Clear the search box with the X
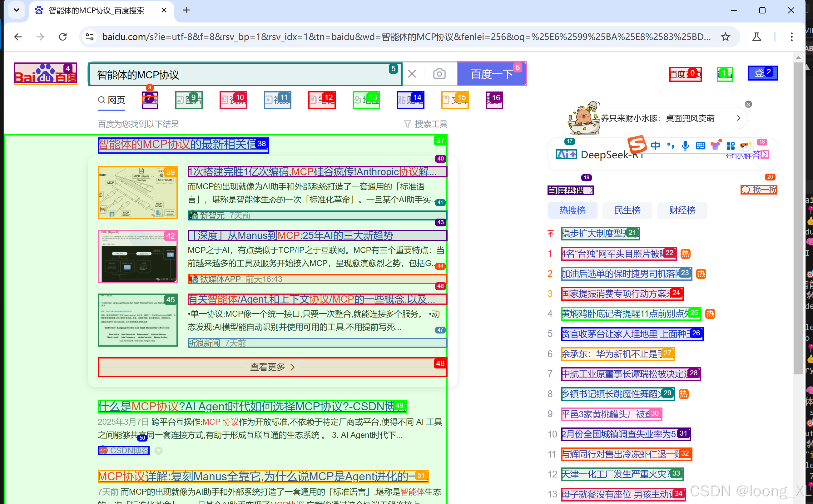The width and height of the screenshot is (813, 504). click(x=412, y=74)
